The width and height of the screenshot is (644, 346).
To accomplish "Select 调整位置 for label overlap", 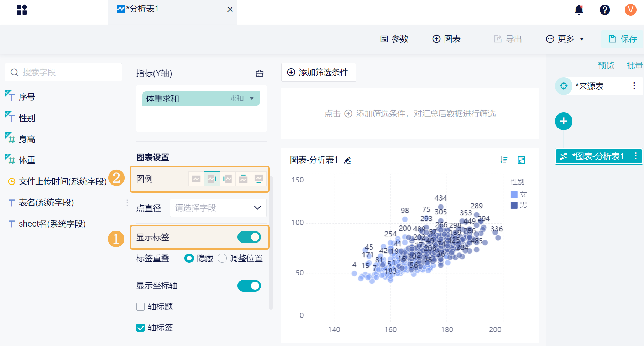I will [222, 258].
